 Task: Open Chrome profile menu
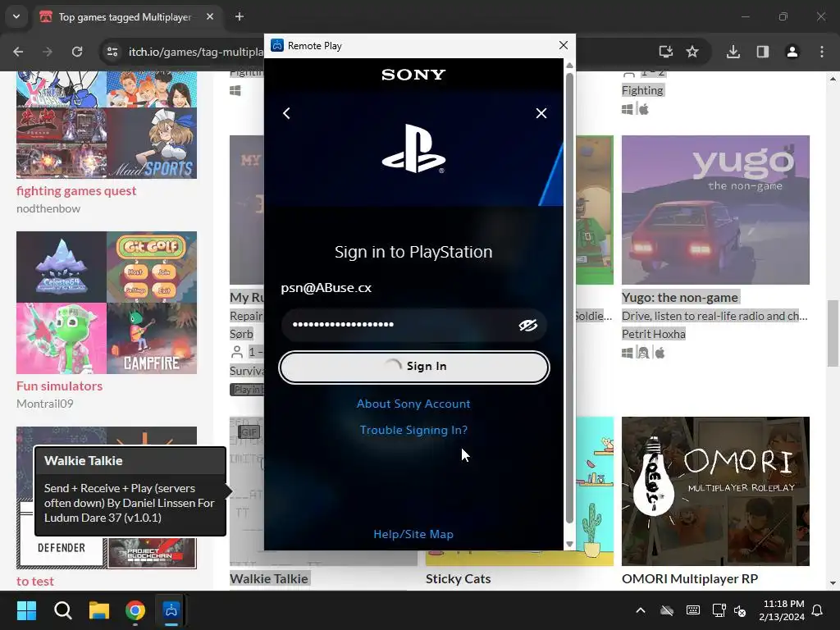pos(792,52)
